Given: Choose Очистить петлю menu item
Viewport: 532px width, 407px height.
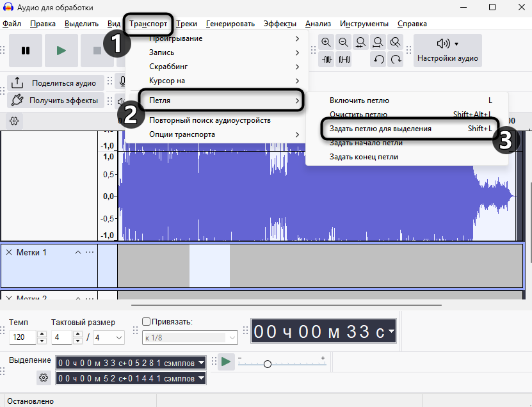Looking at the screenshot, I should click(407, 115).
